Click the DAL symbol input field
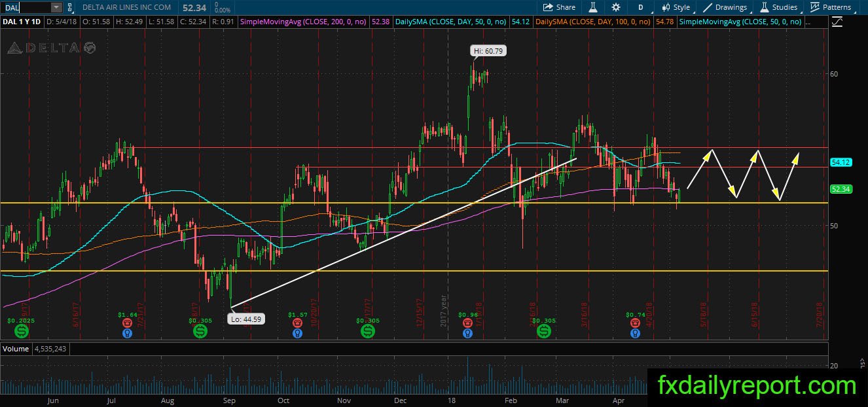 click(25, 7)
